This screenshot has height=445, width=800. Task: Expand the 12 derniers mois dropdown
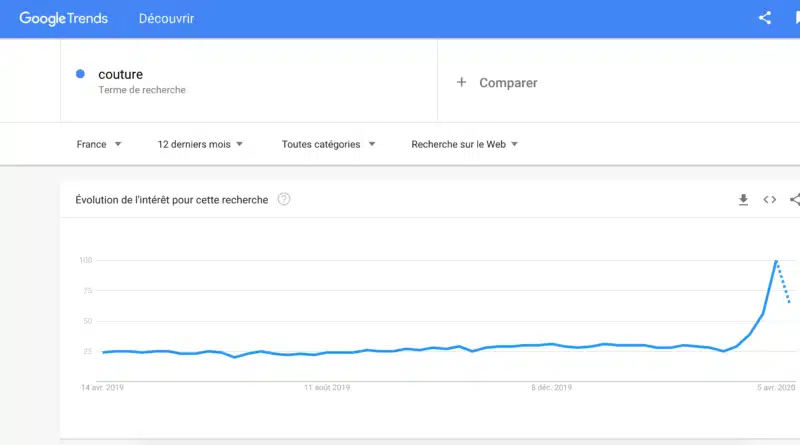click(x=200, y=144)
